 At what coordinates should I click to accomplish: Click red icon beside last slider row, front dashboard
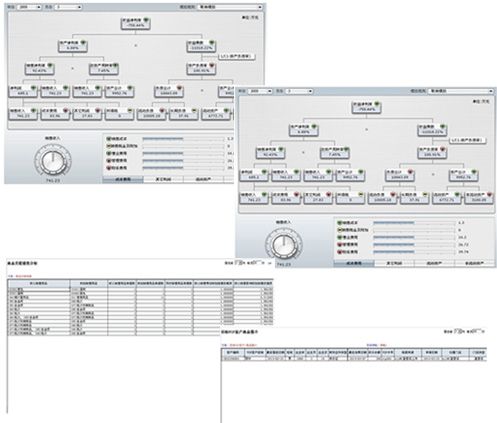[340, 252]
